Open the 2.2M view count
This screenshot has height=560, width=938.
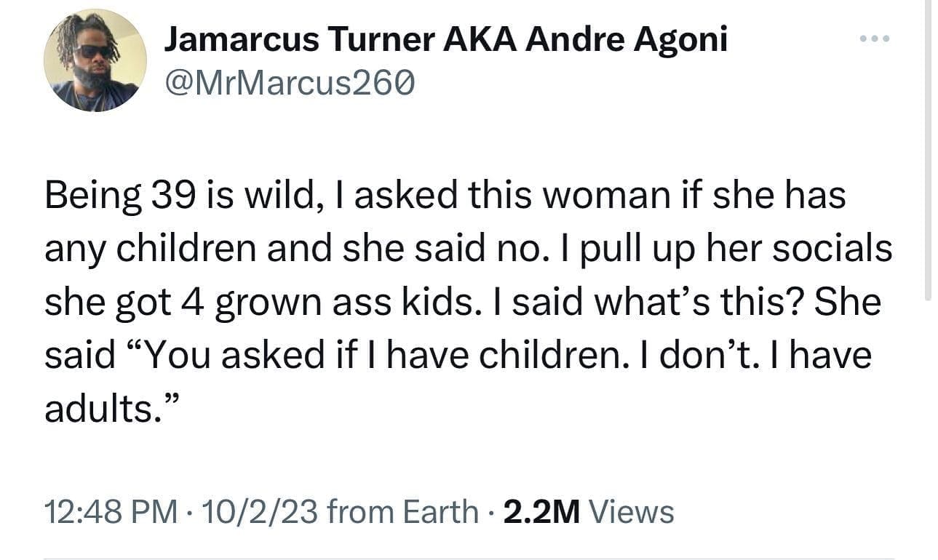coord(541,512)
